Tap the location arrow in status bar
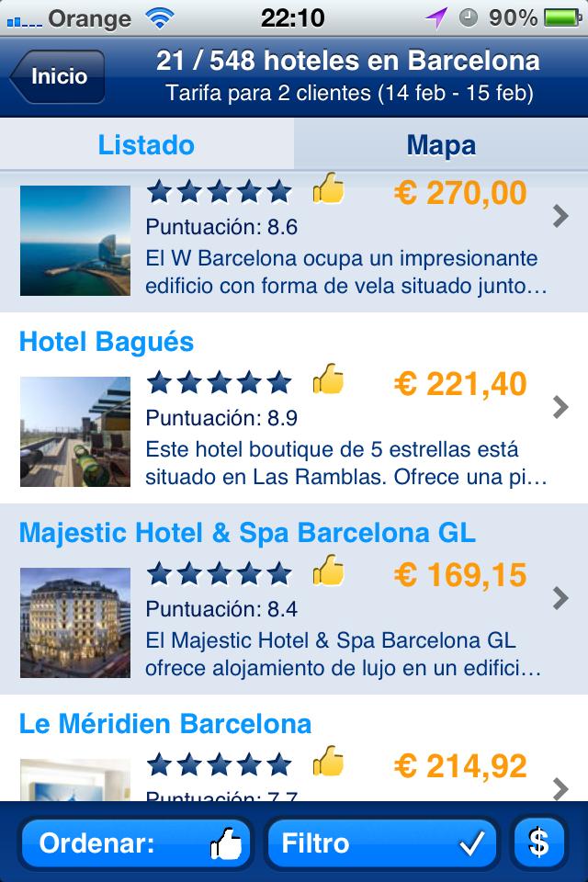588x882 pixels. coord(435,17)
